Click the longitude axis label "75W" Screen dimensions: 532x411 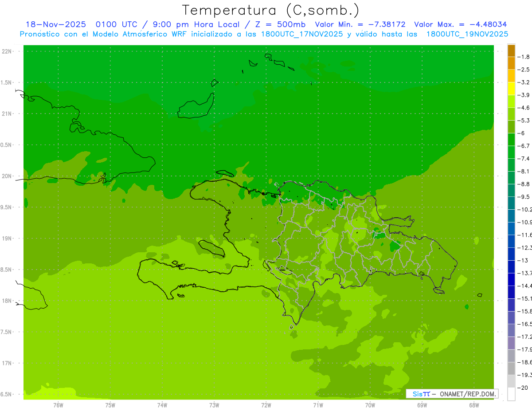(x=110, y=405)
